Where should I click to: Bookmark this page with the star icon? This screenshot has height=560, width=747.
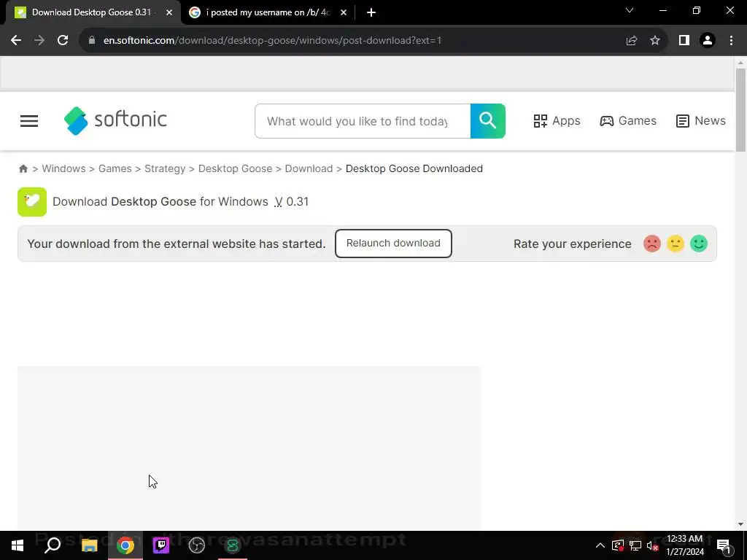(655, 41)
